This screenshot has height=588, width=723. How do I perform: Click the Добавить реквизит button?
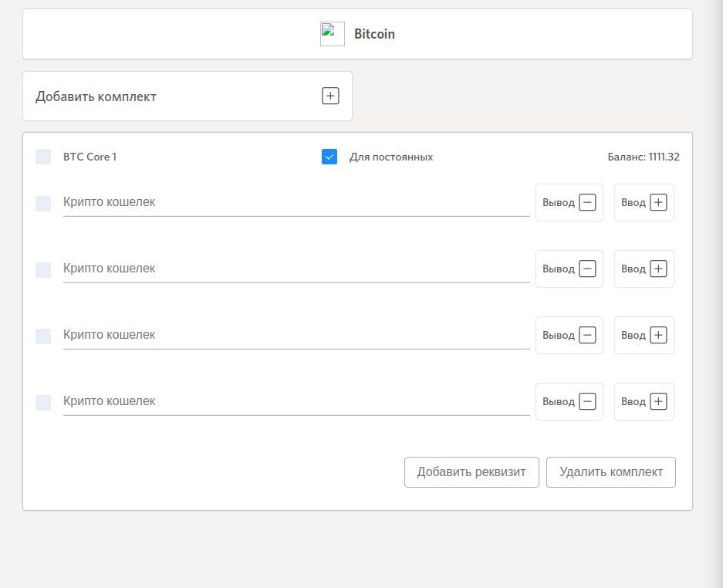[471, 472]
